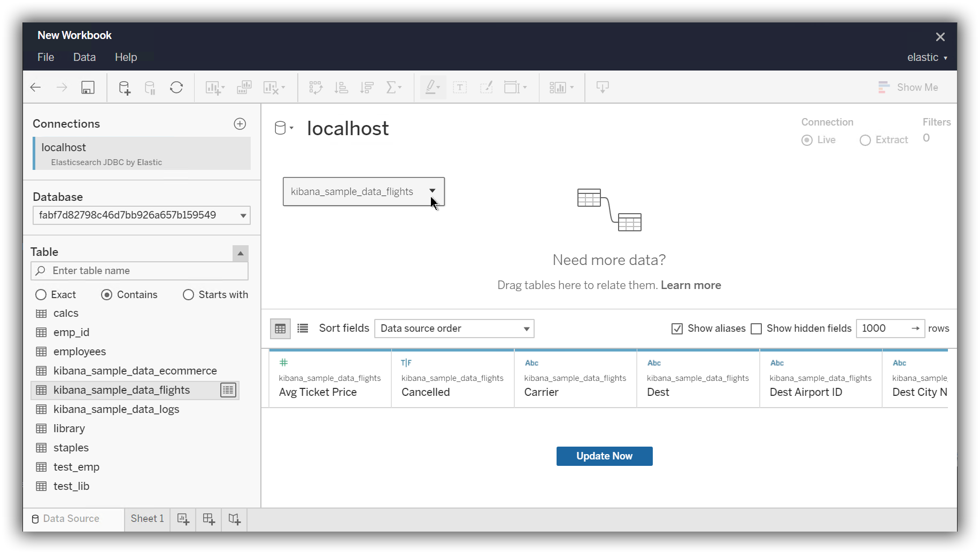The width and height of the screenshot is (980, 554).
Task: Switch to the Sheet 1 tab
Action: pyautogui.click(x=146, y=518)
